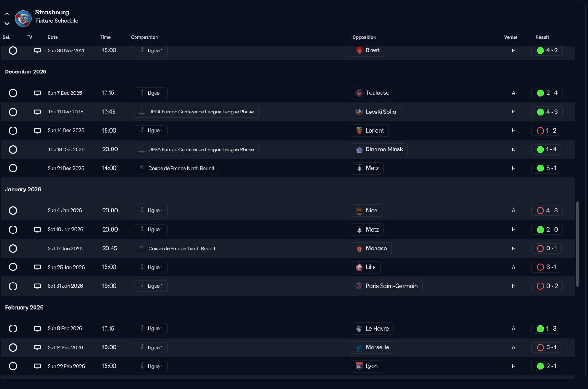View the 1 - 4 result against Dinamo Minsk
588x389 pixels.
547,149
